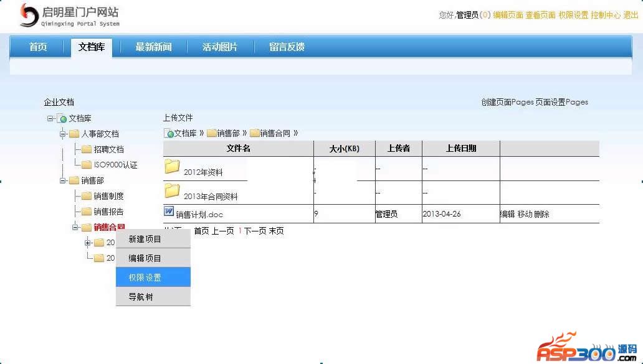Click 末页 pagination link
Image resolution: width=643 pixels, height=364 pixels.
click(x=276, y=231)
